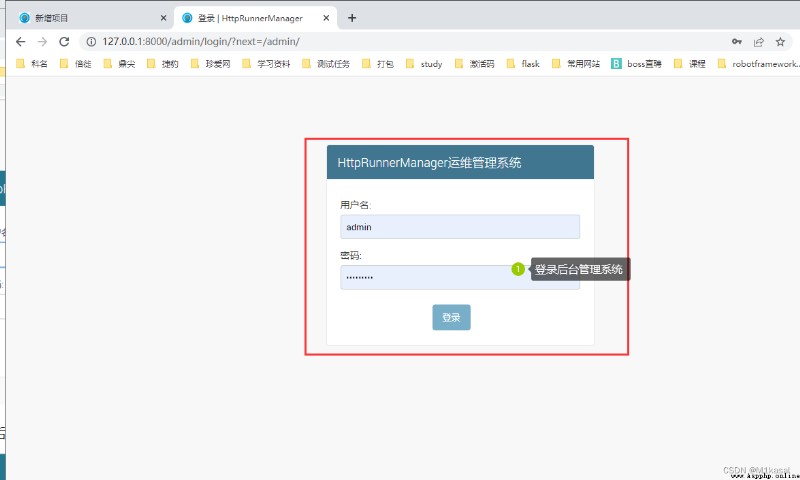Open the boss直聘 bookmark
800x480 pixels.
636,64
